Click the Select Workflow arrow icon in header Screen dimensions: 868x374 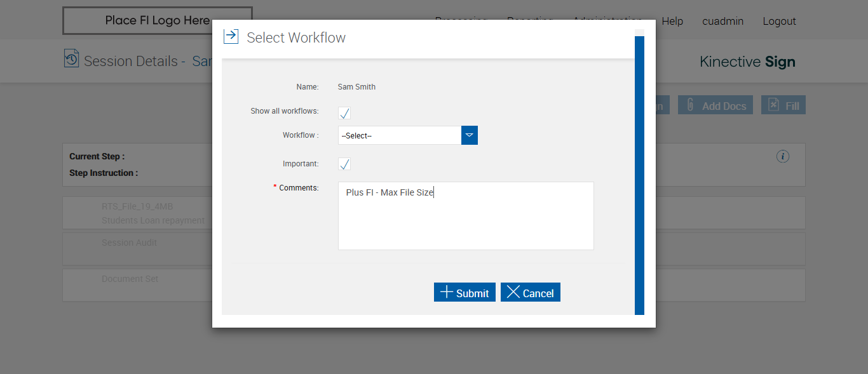(231, 36)
